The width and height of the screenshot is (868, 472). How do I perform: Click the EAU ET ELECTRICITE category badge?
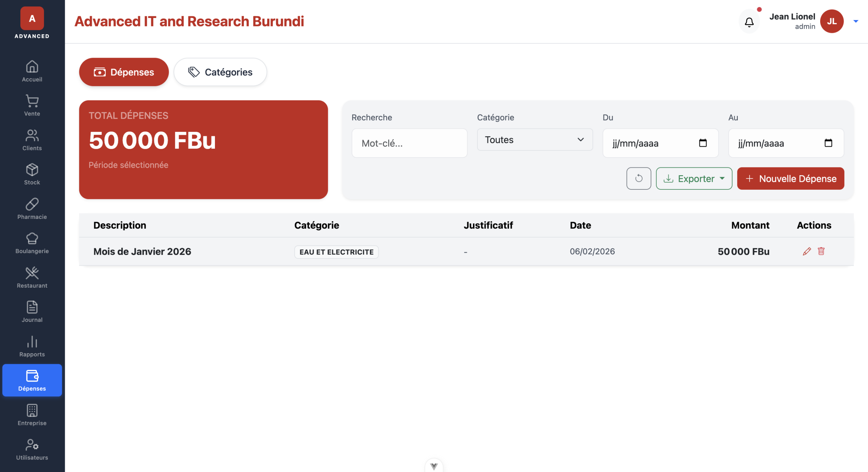tap(336, 252)
